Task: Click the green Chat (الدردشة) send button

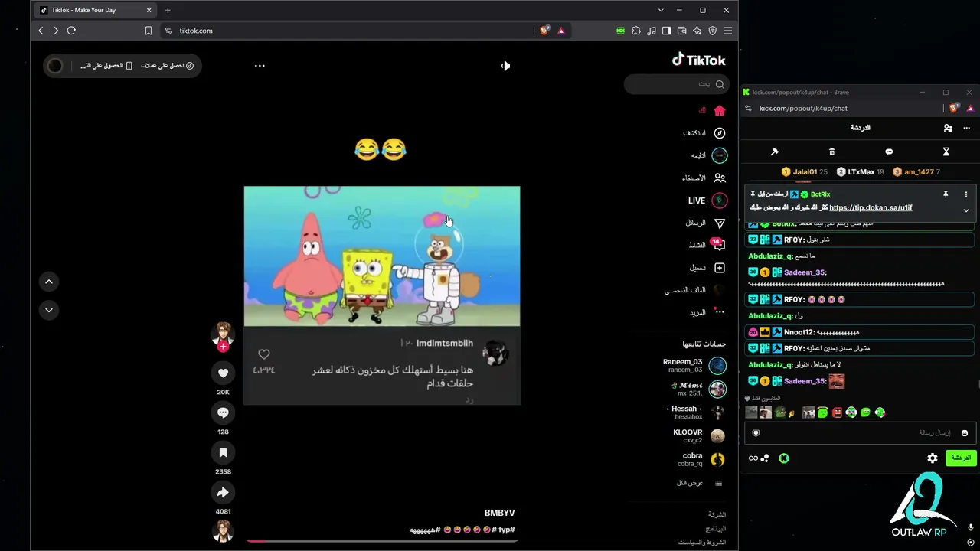Action: point(961,458)
